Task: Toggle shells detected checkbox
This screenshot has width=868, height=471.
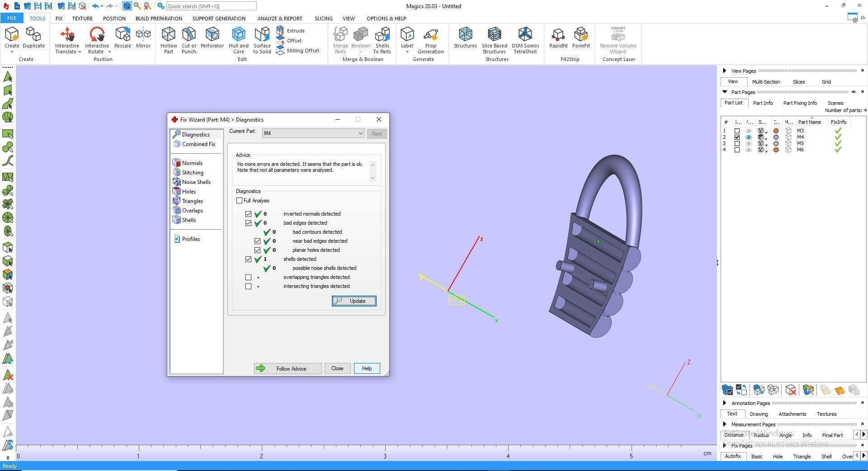Action: click(248, 259)
